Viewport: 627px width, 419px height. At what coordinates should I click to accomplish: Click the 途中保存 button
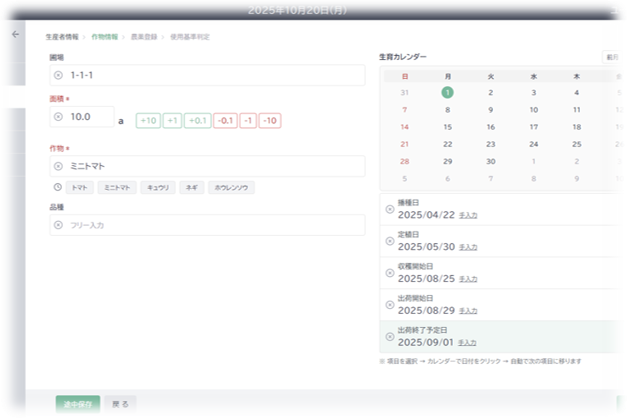[77, 405]
